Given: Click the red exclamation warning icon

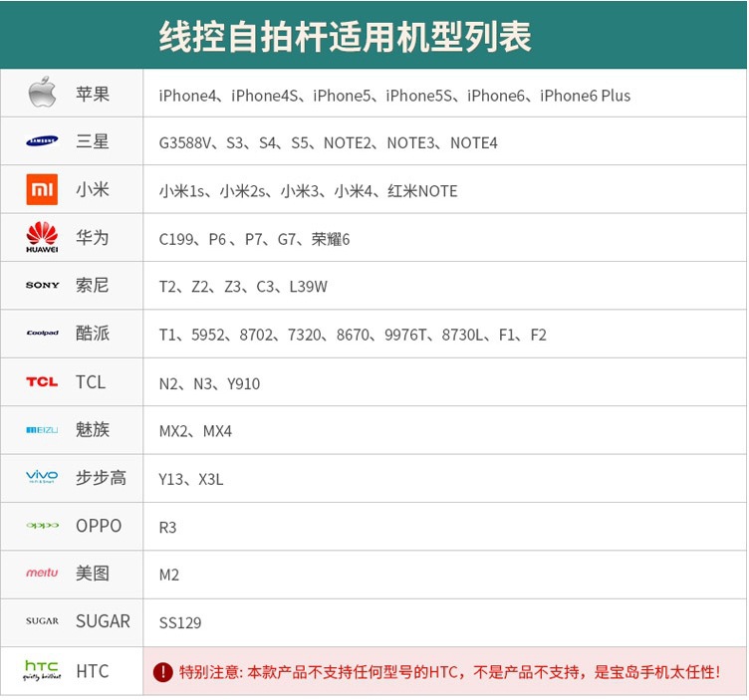Looking at the screenshot, I should 163,672.
